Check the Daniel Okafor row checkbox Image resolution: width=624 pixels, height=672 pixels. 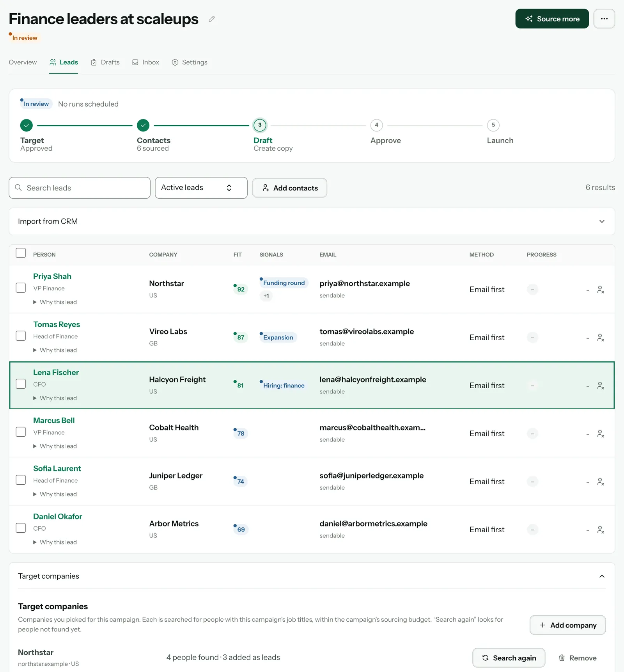[21, 528]
